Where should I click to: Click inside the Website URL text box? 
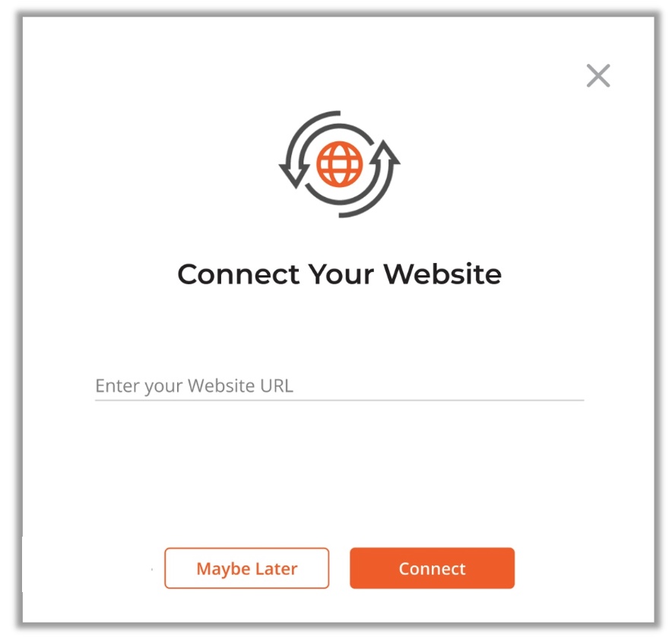coord(340,386)
